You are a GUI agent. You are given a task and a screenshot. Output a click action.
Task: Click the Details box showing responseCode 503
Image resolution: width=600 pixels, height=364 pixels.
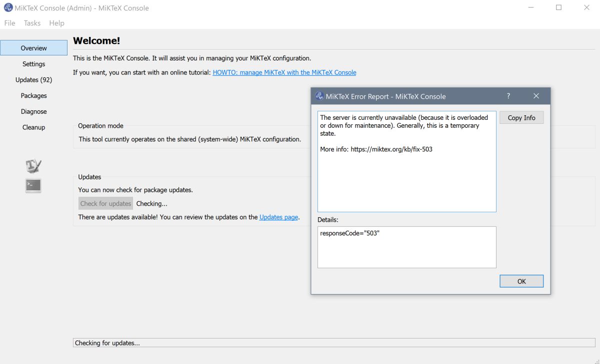tap(407, 247)
